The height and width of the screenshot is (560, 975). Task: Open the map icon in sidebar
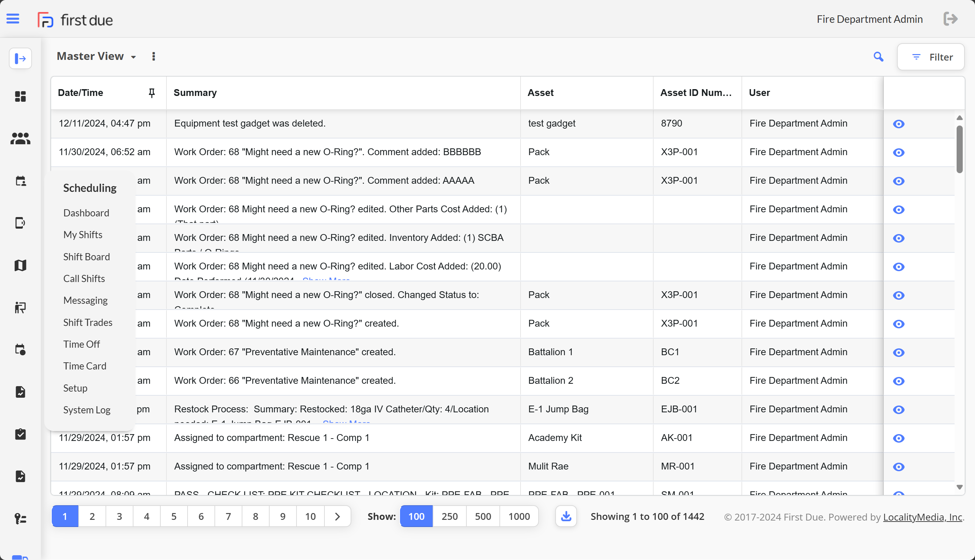(20, 265)
